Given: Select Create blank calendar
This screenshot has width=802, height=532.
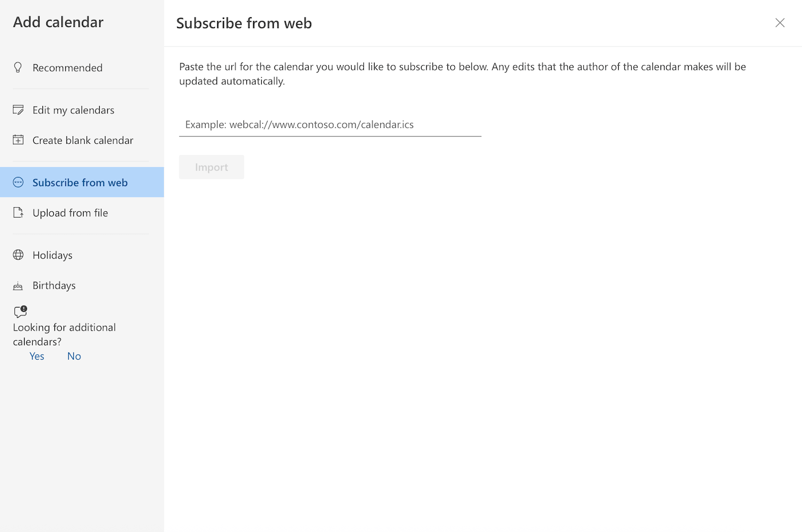Looking at the screenshot, I should pyautogui.click(x=82, y=140).
